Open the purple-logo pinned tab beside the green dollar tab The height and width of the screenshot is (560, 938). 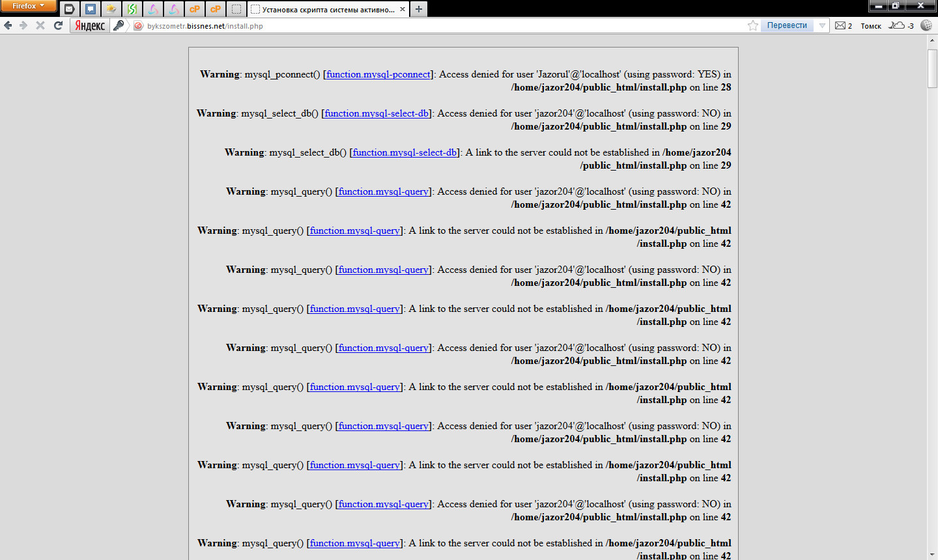(x=153, y=9)
